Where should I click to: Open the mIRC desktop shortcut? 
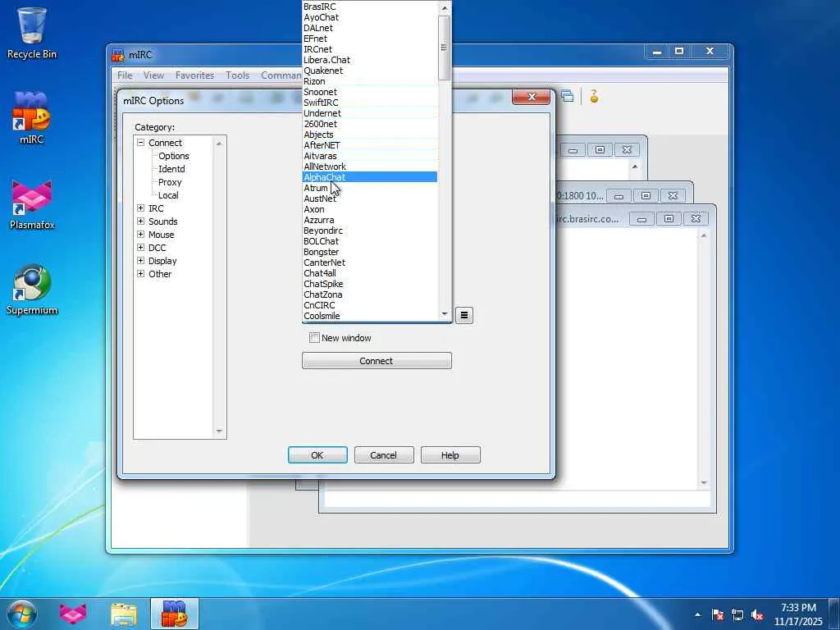tap(32, 118)
